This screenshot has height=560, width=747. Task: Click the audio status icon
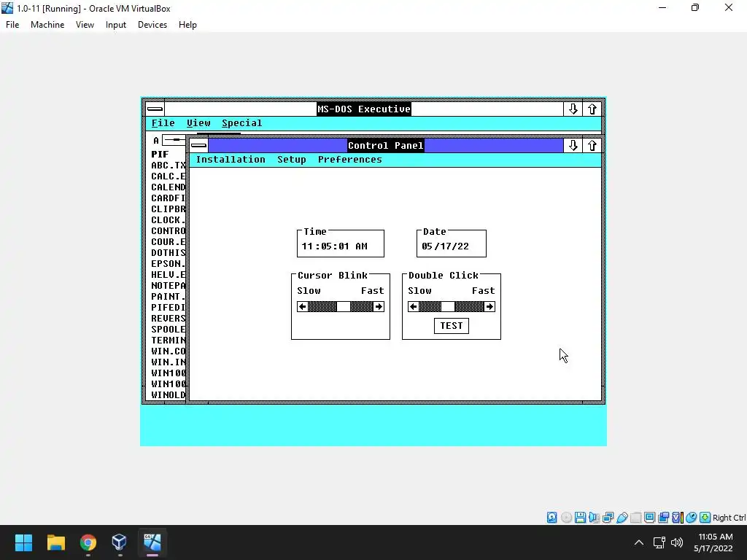(x=594, y=518)
